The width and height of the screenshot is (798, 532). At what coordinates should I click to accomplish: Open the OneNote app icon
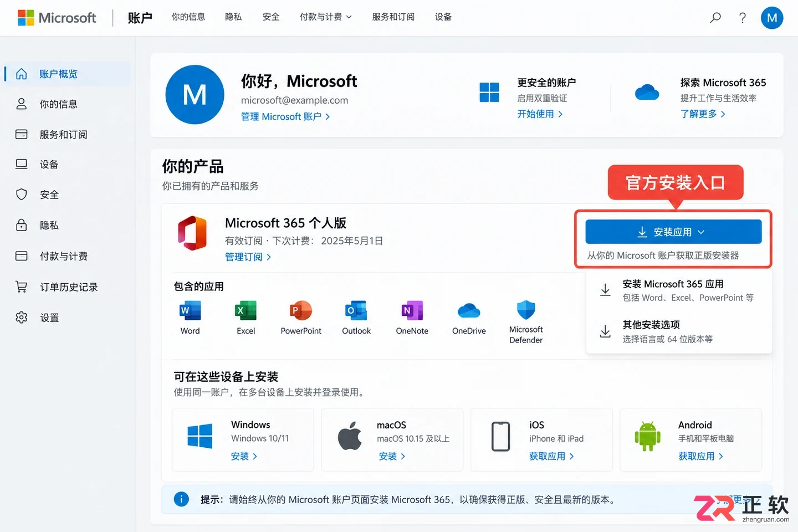point(412,311)
